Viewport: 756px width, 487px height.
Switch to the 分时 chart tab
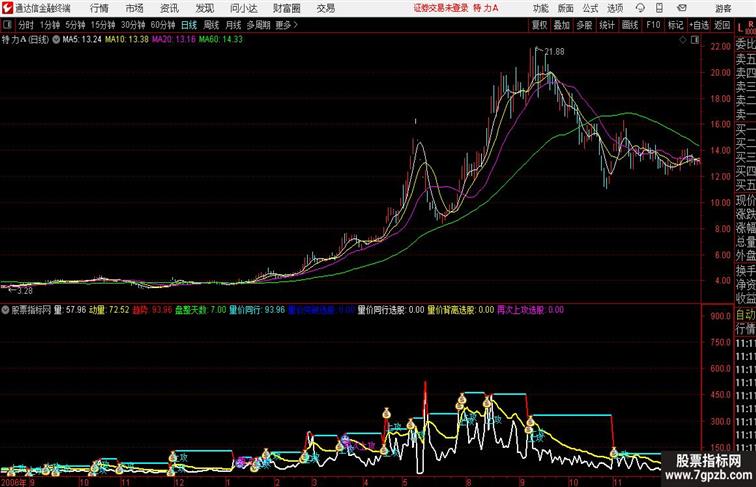[26, 25]
